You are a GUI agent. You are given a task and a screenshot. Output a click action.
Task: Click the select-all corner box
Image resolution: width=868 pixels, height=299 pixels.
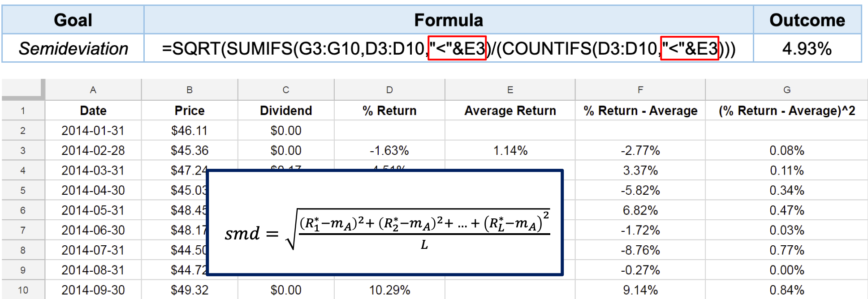23,90
